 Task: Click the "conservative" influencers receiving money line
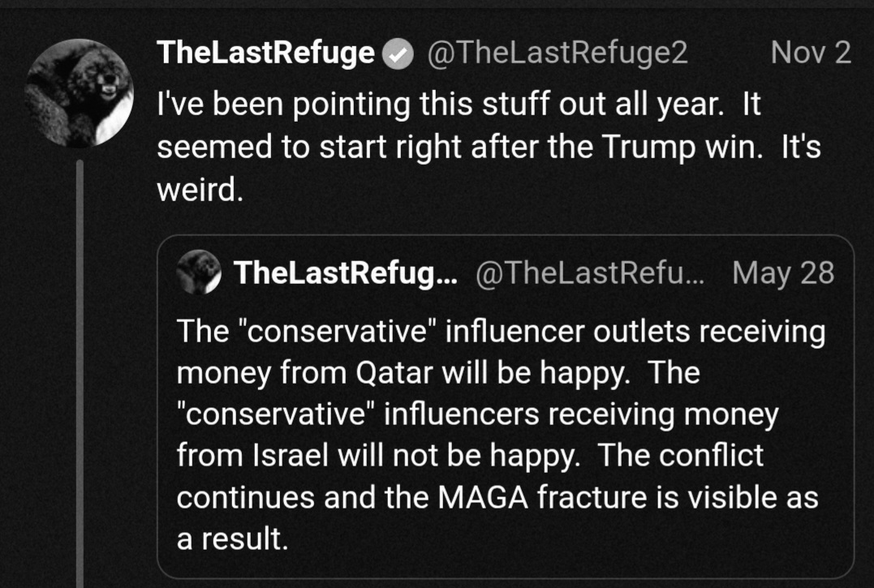point(478,414)
